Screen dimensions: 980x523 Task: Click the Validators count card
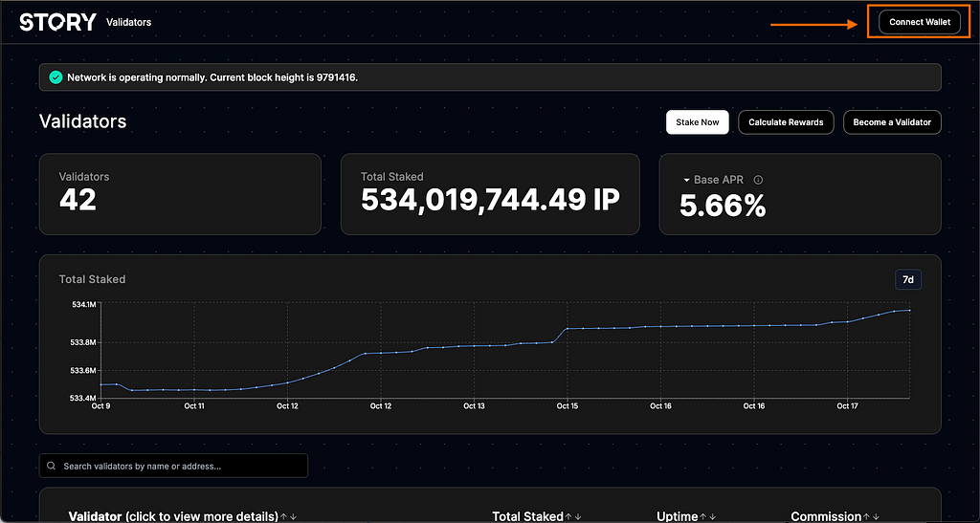click(x=180, y=194)
